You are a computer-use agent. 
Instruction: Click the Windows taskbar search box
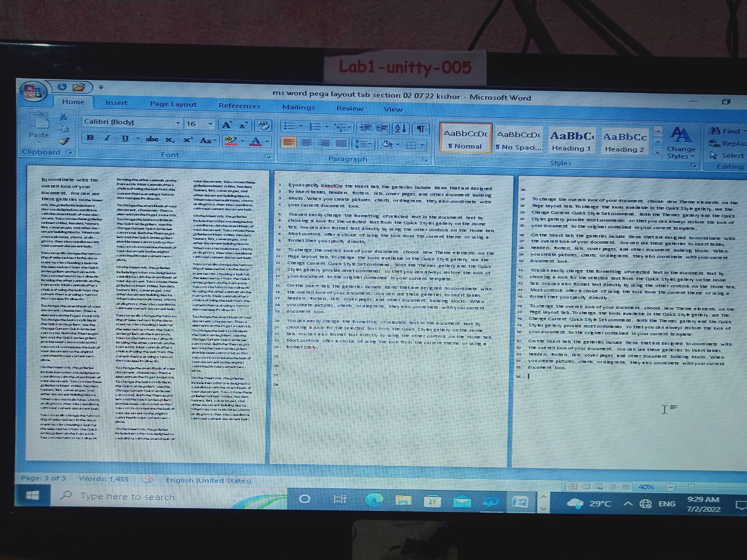[x=127, y=497]
